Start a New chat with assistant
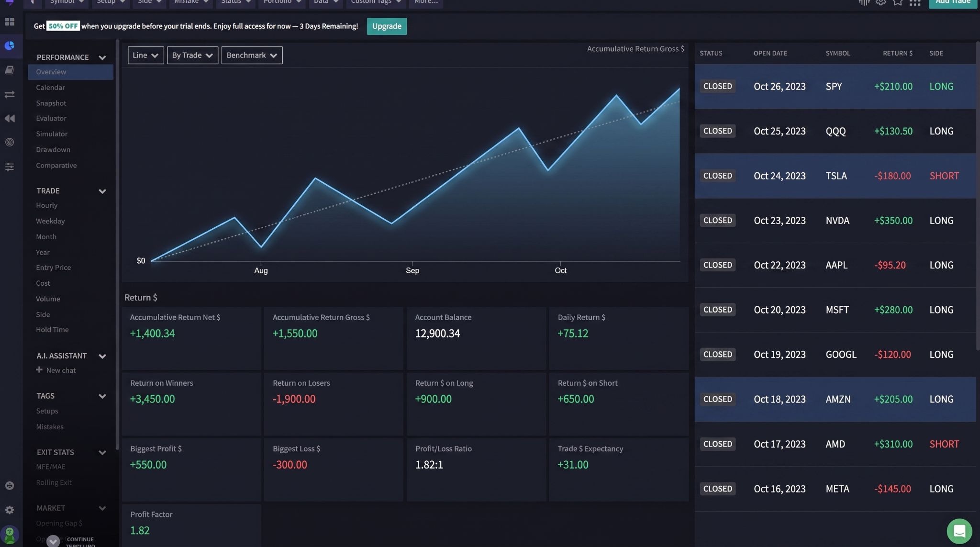The height and width of the screenshot is (547, 980). pos(61,370)
